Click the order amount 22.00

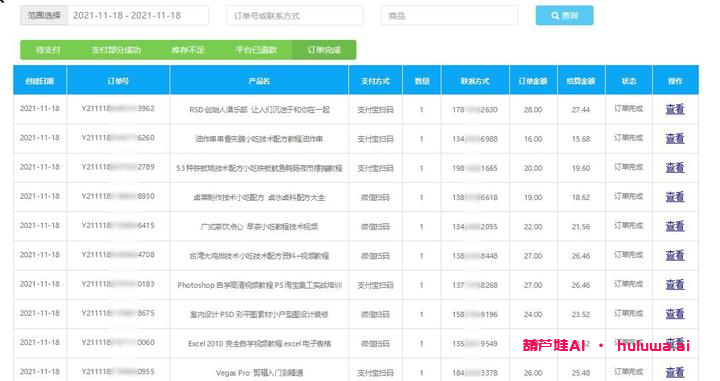click(533, 227)
